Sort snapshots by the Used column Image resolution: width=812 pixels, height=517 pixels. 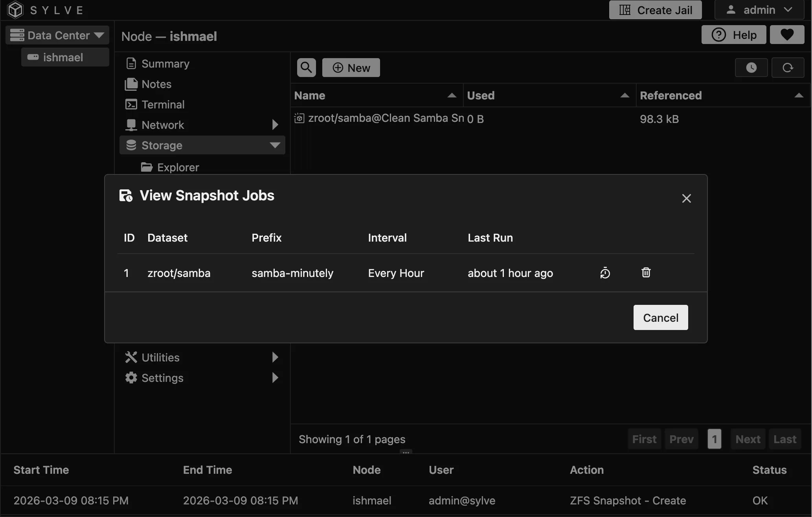click(480, 95)
